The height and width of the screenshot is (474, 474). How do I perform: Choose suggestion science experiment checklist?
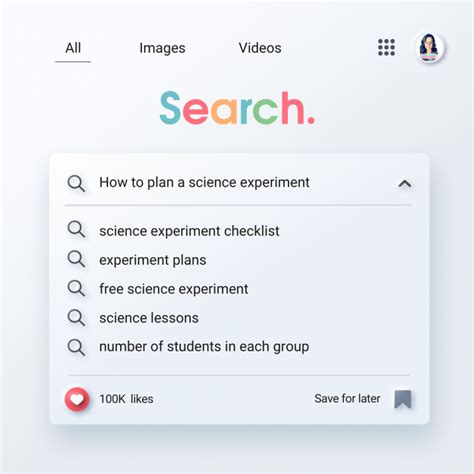click(189, 231)
